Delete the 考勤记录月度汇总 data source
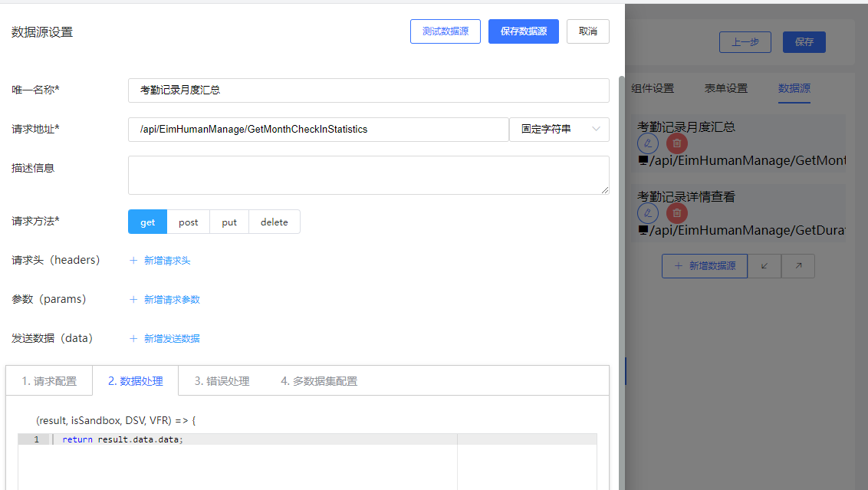 [x=676, y=143]
